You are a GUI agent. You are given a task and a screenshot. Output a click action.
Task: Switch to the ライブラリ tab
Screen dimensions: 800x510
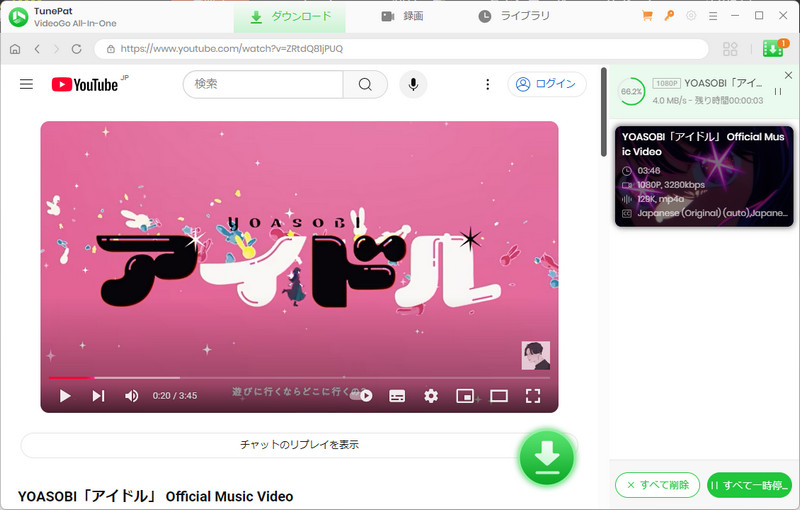(x=514, y=17)
